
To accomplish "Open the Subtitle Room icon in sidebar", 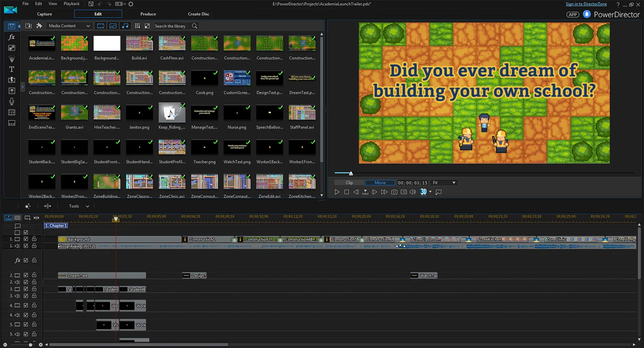I will click(x=12, y=123).
